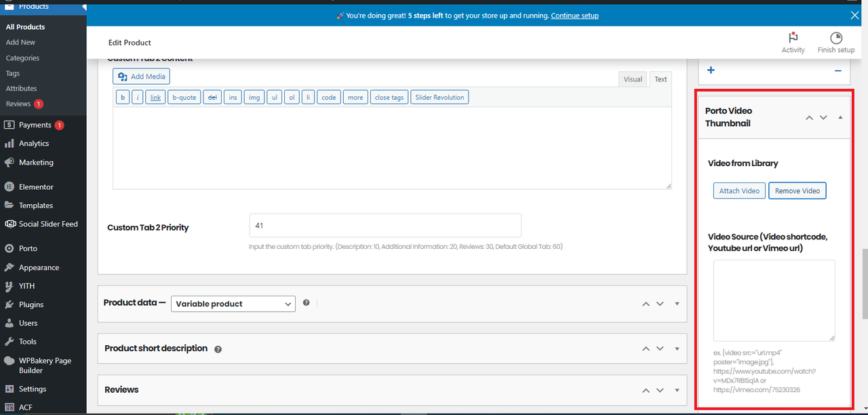This screenshot has height=415, width=868.
Task: Switch editor to Visual tab
Action: [x=633, y=79]
